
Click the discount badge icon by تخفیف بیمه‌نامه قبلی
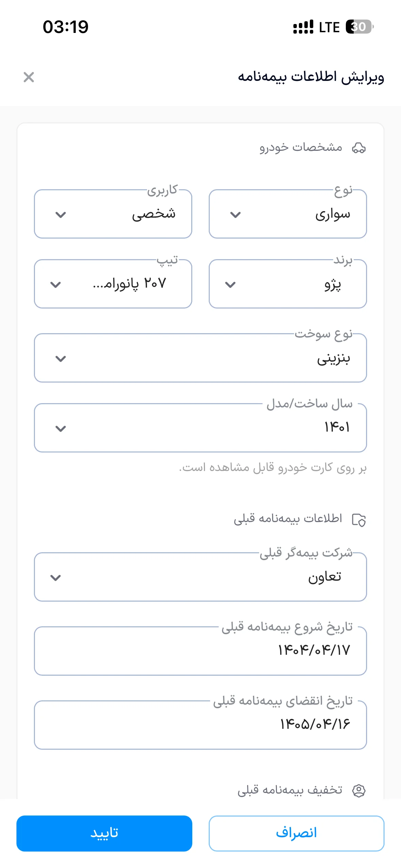pos(359,791)
